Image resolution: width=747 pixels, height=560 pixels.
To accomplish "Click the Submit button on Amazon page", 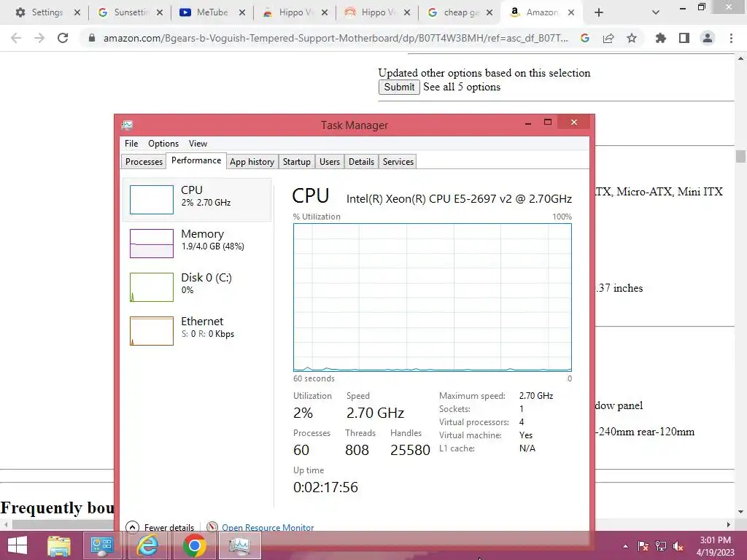I will click(399, 87).
